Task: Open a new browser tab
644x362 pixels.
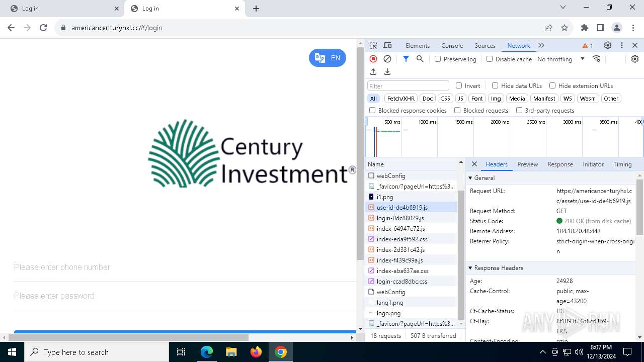Action: pyautogui.click(x=256, y=9)
